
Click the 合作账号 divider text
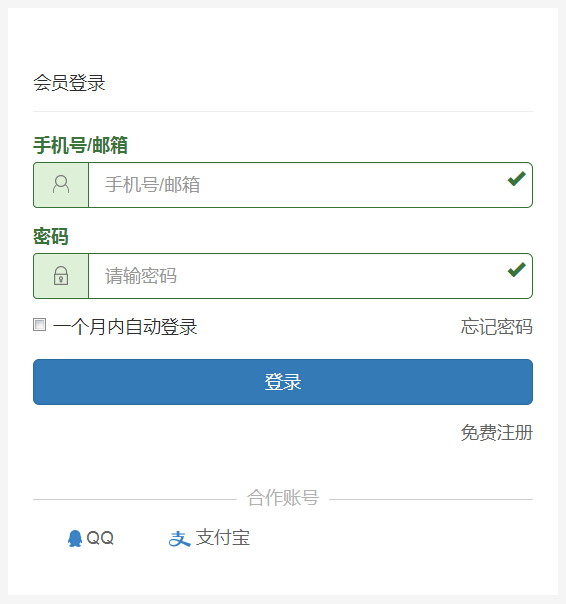tap(283, 498)
